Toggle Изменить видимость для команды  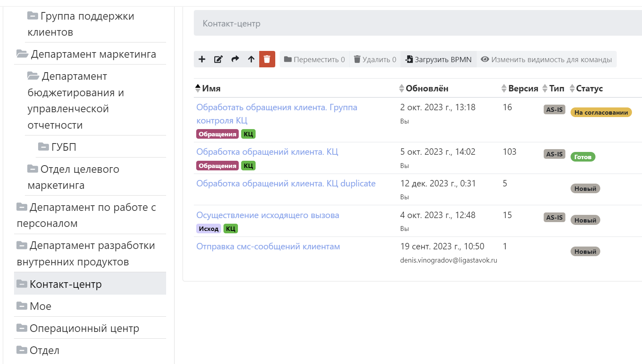[547, 59]
